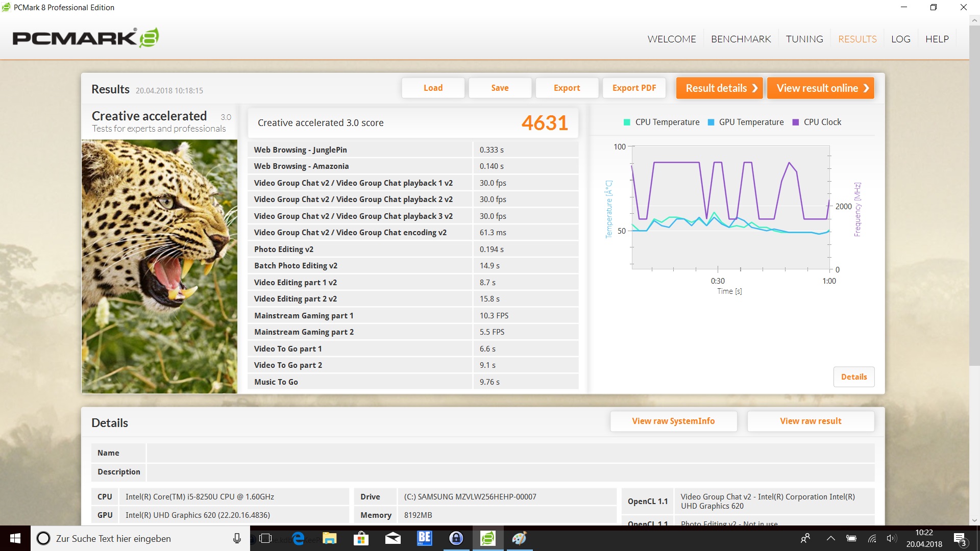Click the Paint palette taskbar icon
The width and height of the screenshot is (980, 551).
[519, 538]
